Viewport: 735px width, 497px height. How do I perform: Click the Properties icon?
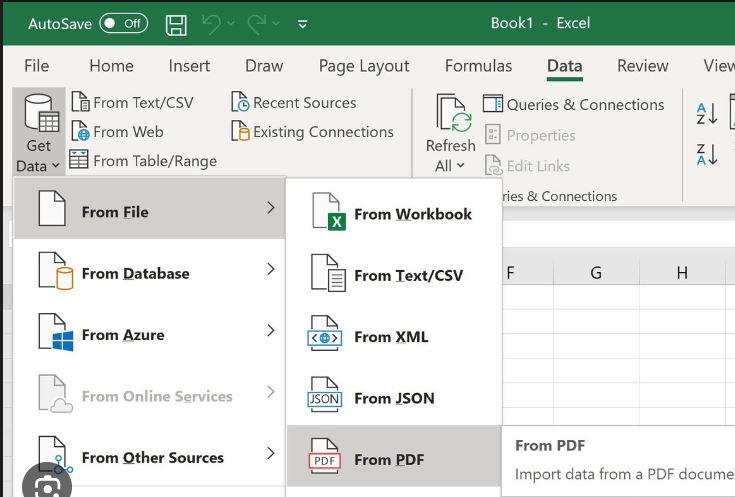(x=493, y=135)
